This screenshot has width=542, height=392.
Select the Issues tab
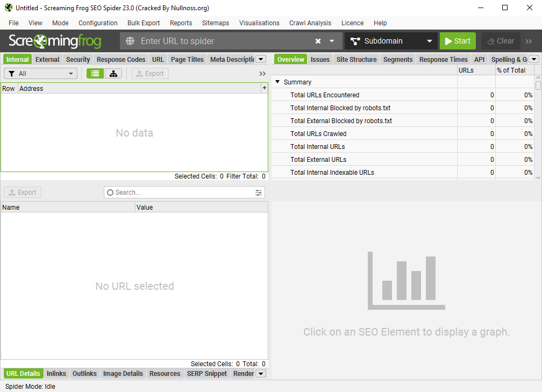(x=320, y=60)
